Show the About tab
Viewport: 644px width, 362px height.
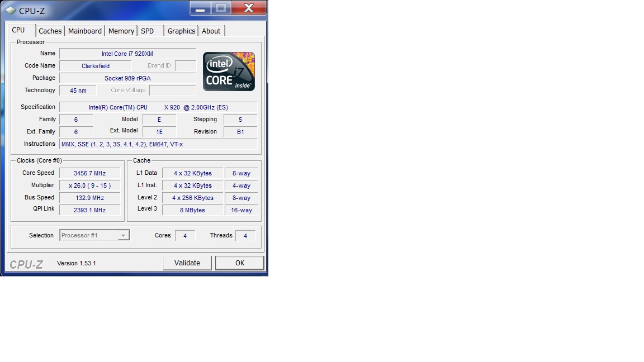point(211,31)
